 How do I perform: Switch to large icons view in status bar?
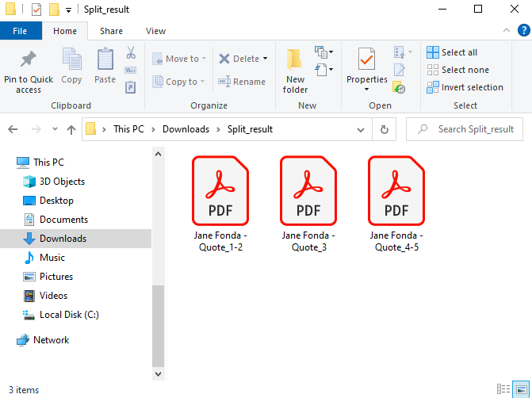click(x=521, y=389)
